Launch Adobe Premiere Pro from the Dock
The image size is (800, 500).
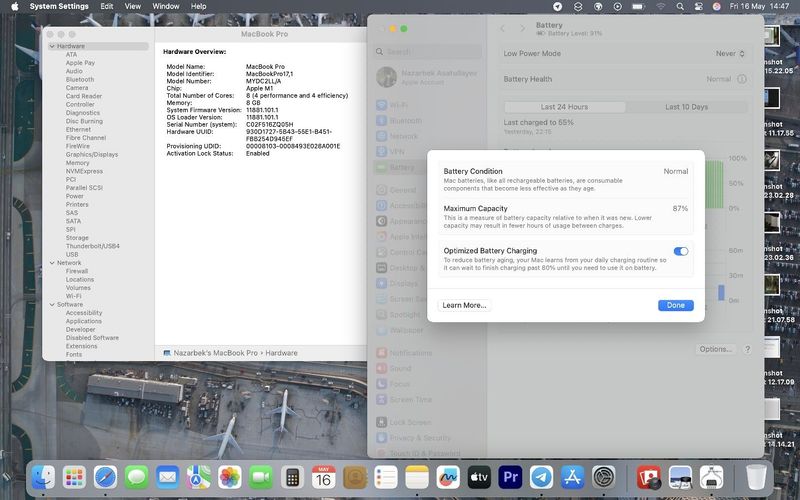pyautogui.click(x=510, y=478)
